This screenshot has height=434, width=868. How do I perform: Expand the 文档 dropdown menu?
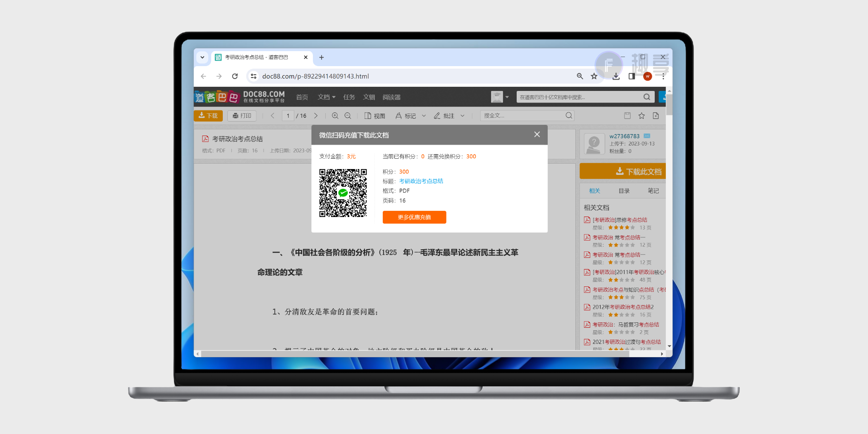click(x=327, y=97)
